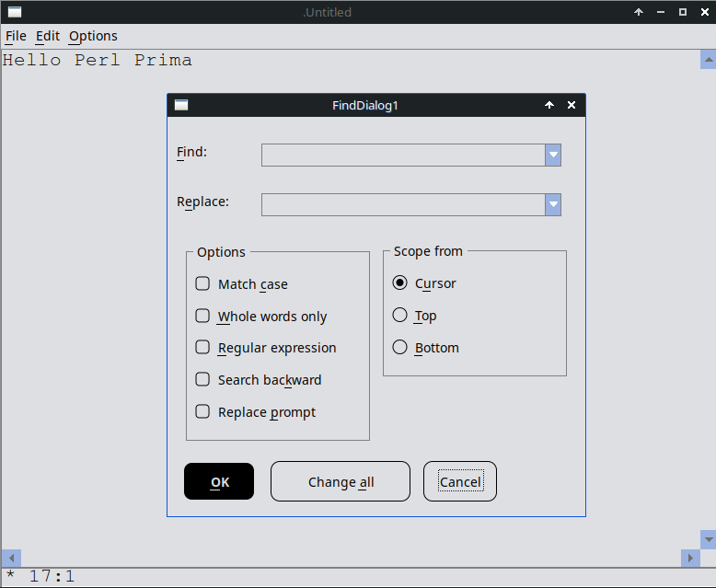Open the Replace history dropdown arrow
This screenshot has height=588, width=716.
click(x=553, y=204)
